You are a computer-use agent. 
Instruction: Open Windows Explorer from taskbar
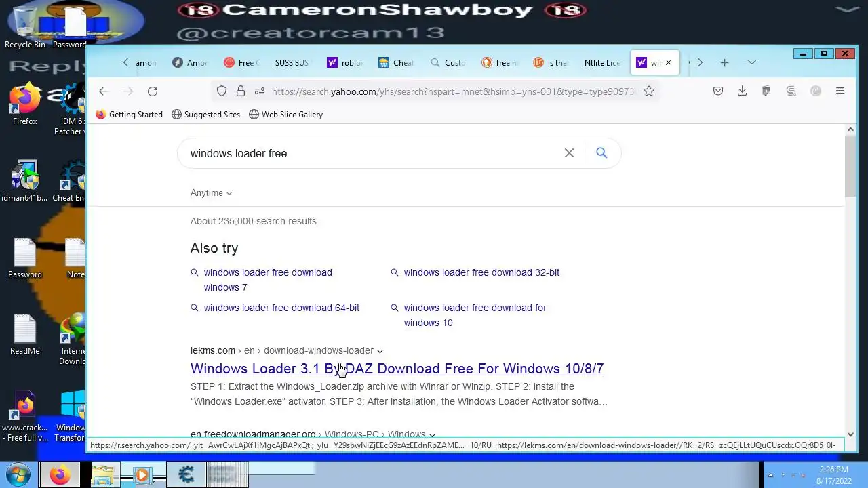point(102,475)
